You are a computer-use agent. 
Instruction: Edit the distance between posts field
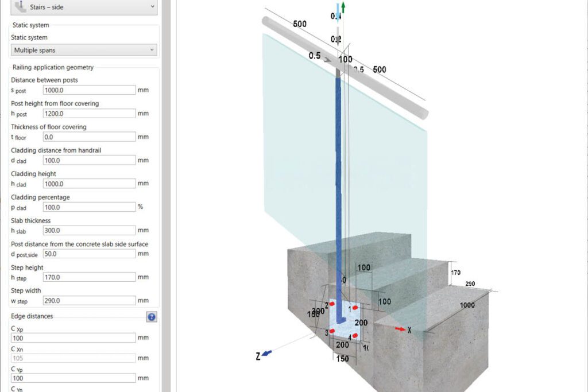point(89,90)
